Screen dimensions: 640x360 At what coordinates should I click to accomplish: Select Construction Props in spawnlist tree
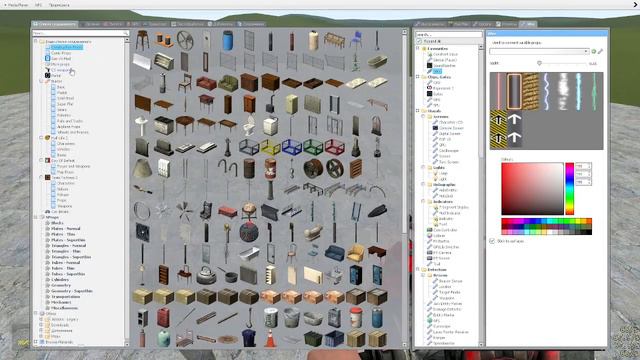click(x=67, y=47)
